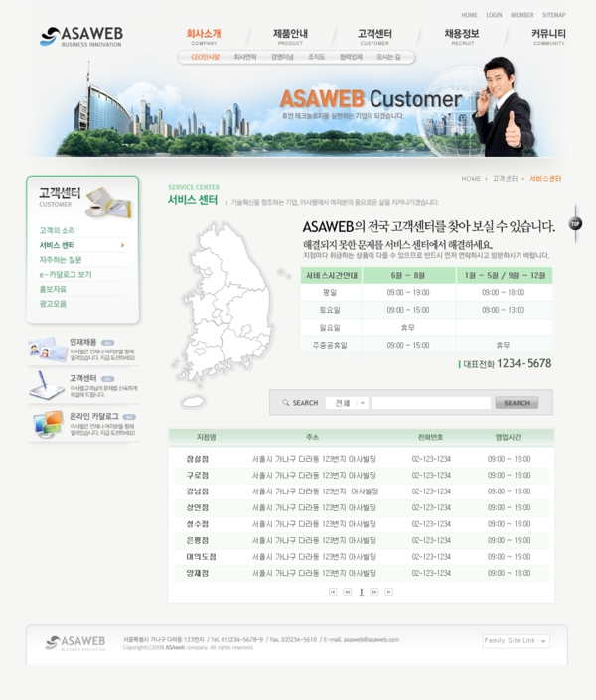Select the 협력업체 submenu item
596x700 pixels.
[351, 57]
